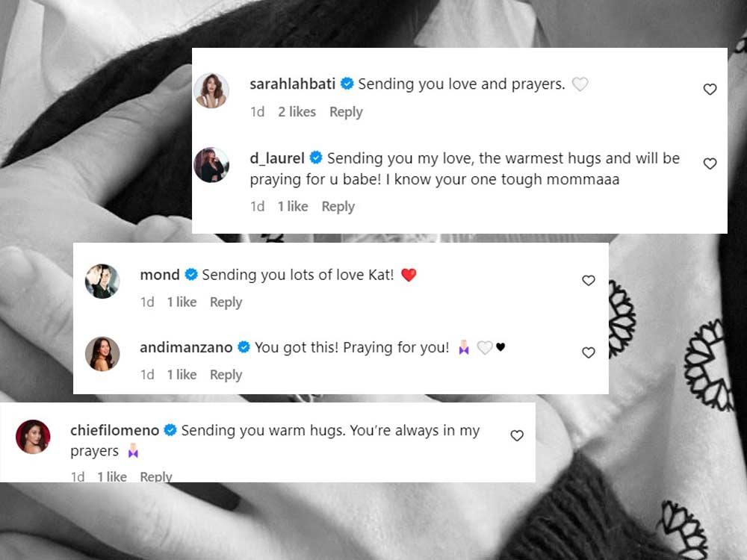Reply to d_laurel's comment
This screenshot has height=560, width=747.
[338, 207]
